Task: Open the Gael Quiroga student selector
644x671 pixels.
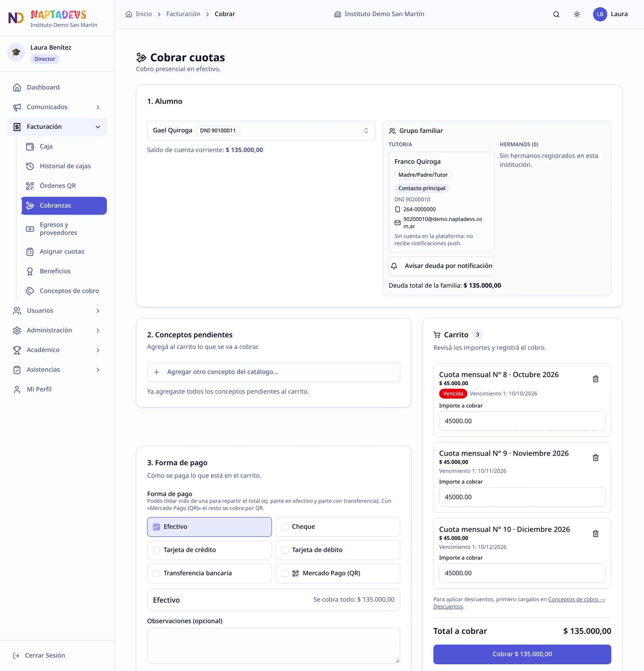Action: coord(261,130)
